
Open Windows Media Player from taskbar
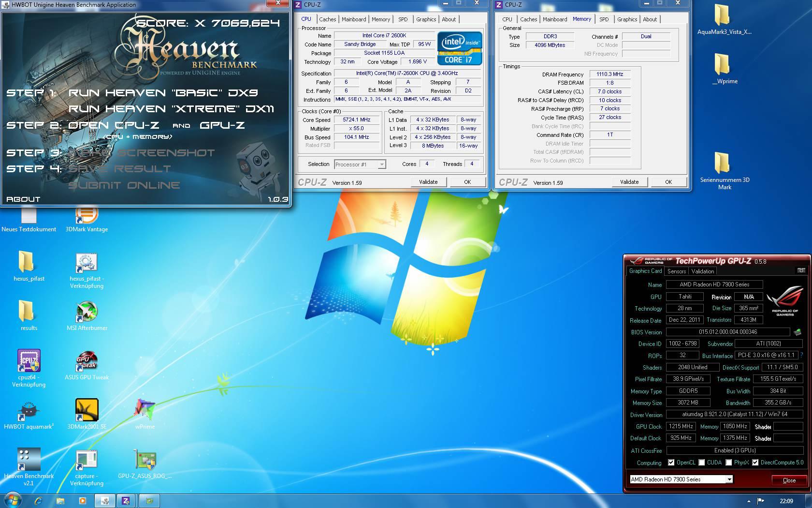(x=82, y=501)
